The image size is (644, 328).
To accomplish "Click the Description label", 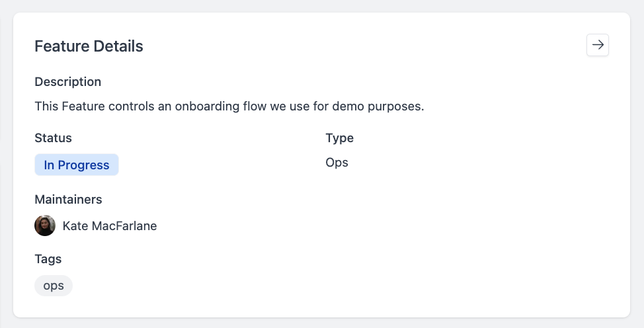I will 67,82.
